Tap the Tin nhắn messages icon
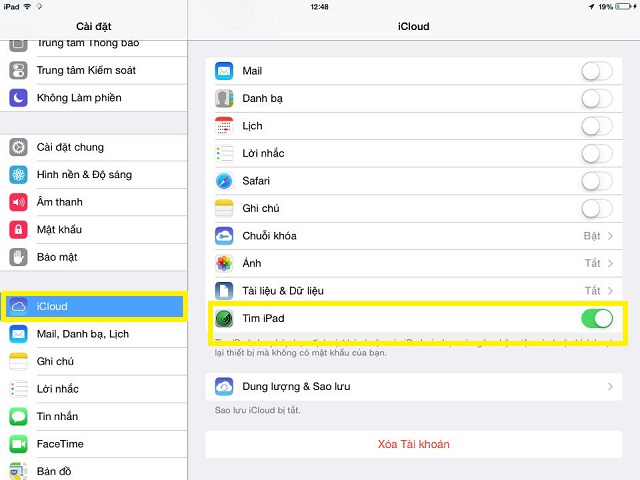This screenshot has height=480, width=640. point(18,416)
